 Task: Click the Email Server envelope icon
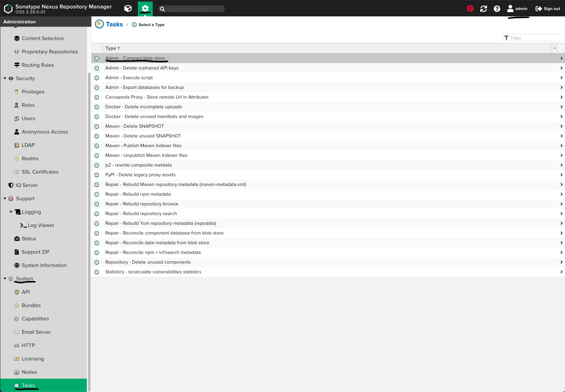coord(17,332)
